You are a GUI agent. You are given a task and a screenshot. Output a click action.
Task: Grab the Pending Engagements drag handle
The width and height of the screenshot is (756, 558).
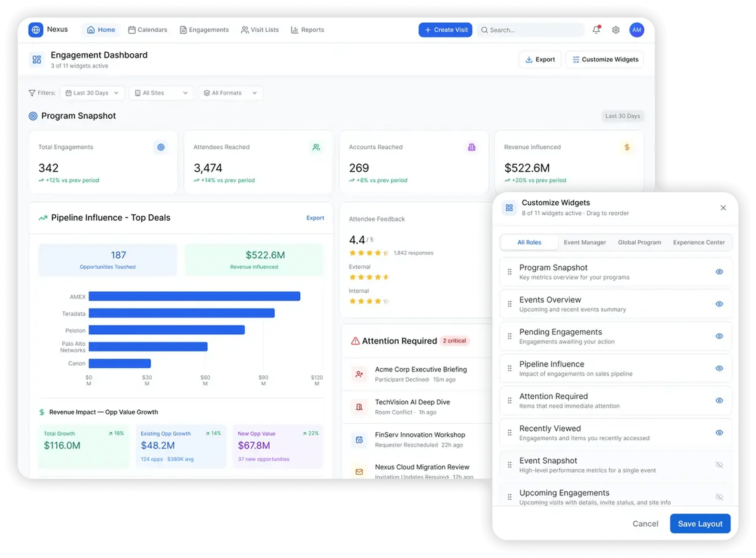tap(510, 337)
